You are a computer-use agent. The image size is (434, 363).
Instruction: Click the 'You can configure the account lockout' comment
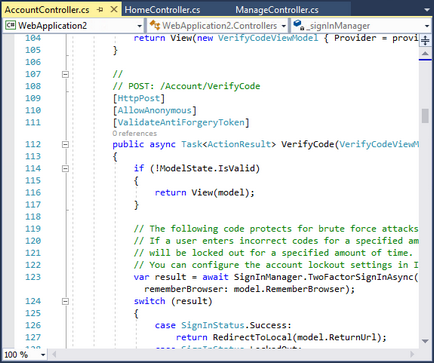click(276, 265)
